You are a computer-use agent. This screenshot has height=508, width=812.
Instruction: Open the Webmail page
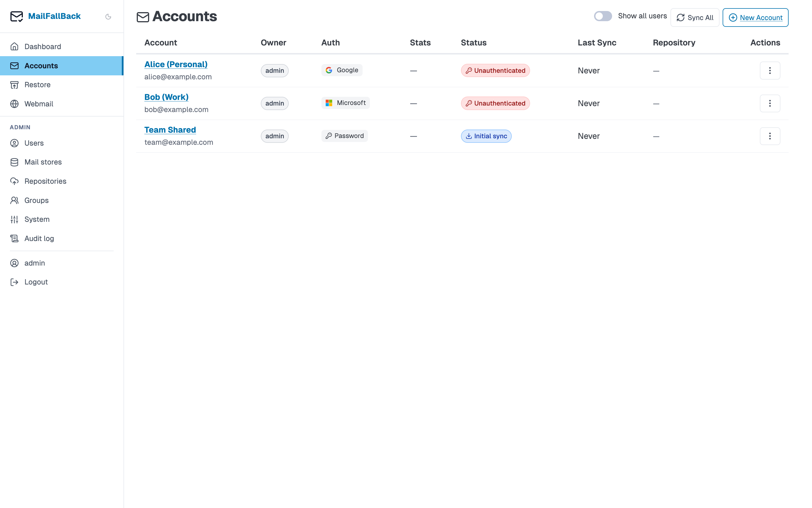coord(62,104)
